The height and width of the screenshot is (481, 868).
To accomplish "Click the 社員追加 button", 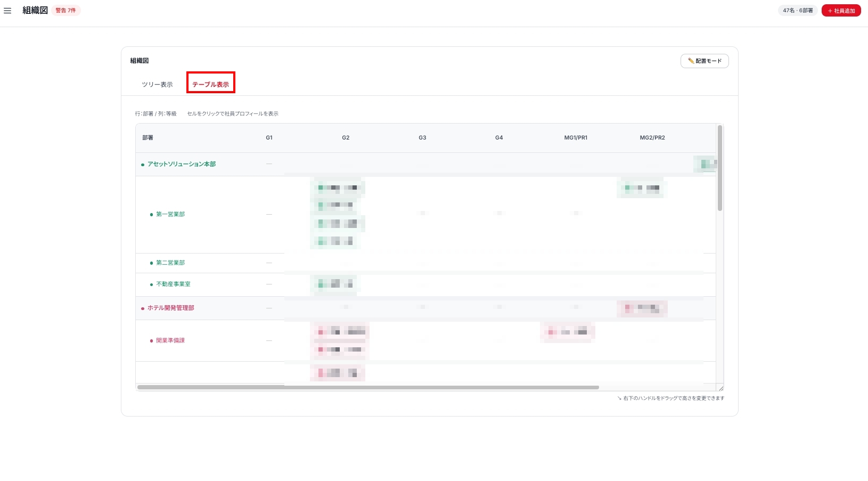I will pos(841,11).
